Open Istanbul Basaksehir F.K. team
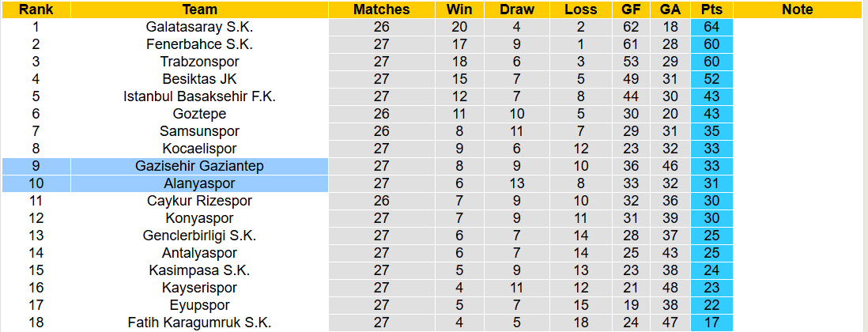868x332 pixels. 199,96
